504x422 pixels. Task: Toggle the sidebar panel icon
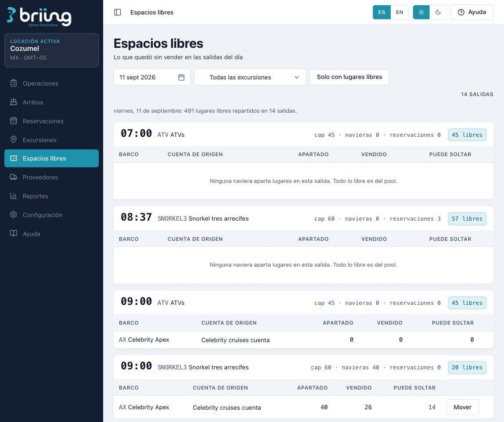(x=118, y=12)
